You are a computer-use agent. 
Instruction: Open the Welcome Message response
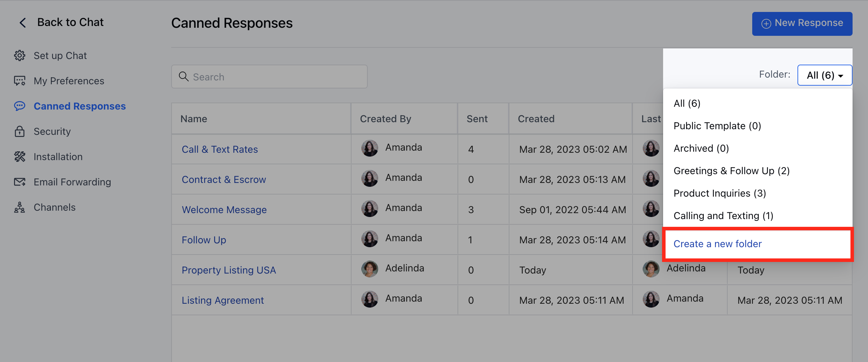224,209
